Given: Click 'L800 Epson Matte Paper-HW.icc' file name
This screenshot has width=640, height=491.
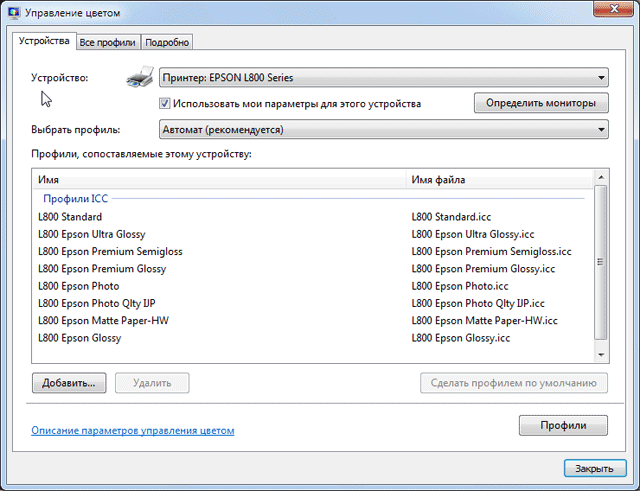Looking at the screenshot, I should 484,320.
